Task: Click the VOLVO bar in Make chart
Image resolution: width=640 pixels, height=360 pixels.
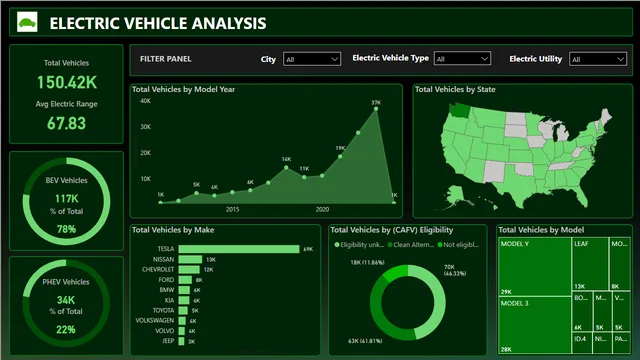Action: coord(182,331)
